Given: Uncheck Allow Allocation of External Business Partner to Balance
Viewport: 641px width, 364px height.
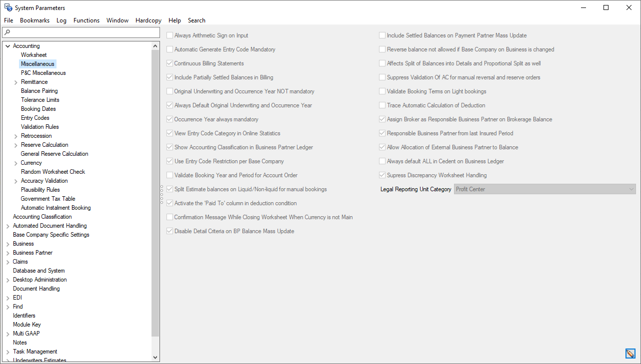Looking at the screenshot, I should coord(382,147).
